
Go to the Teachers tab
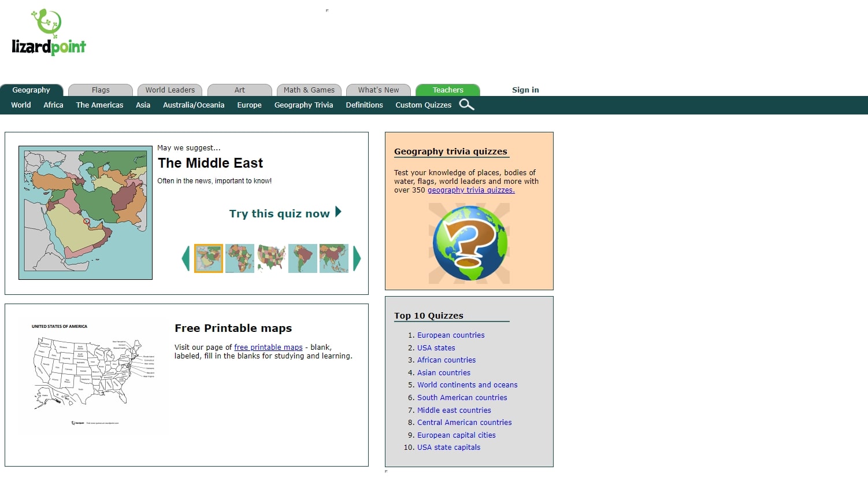[x=448, y=90]
